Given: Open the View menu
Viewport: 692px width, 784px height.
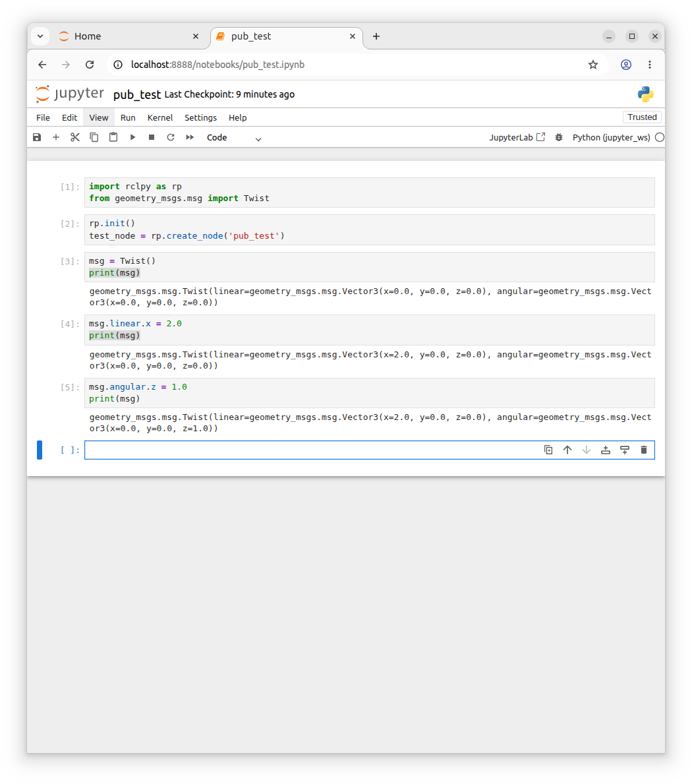Looking at the screenshot, I should [98, 117].
